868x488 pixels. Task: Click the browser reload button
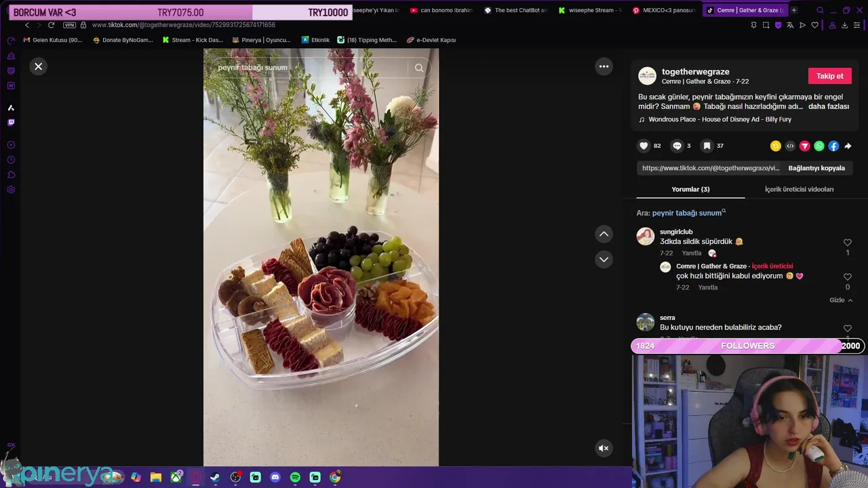(51, 25)
